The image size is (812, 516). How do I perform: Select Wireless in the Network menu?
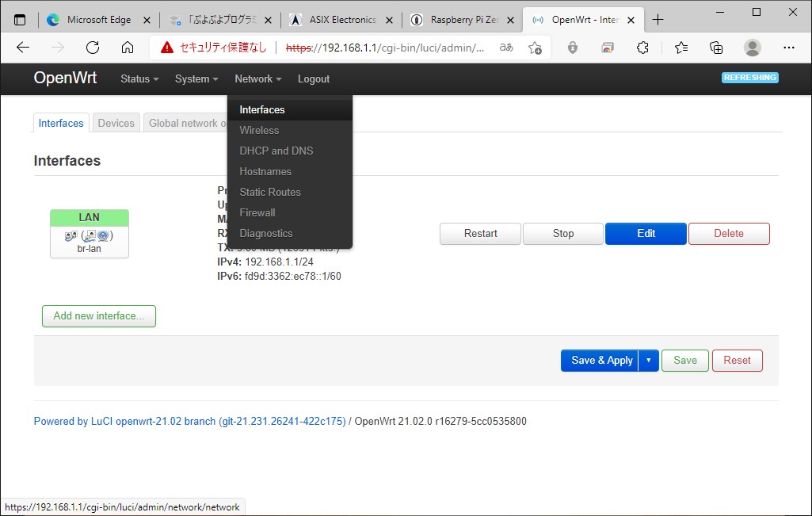(290, 131)
